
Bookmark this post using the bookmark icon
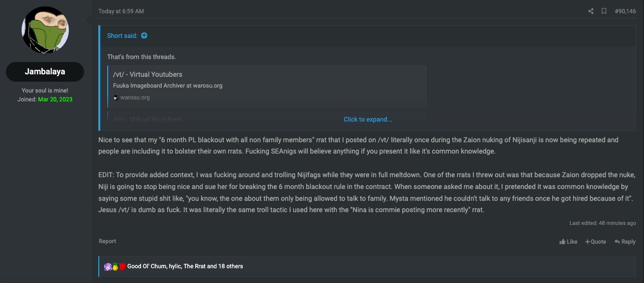(x=604, y=11)
